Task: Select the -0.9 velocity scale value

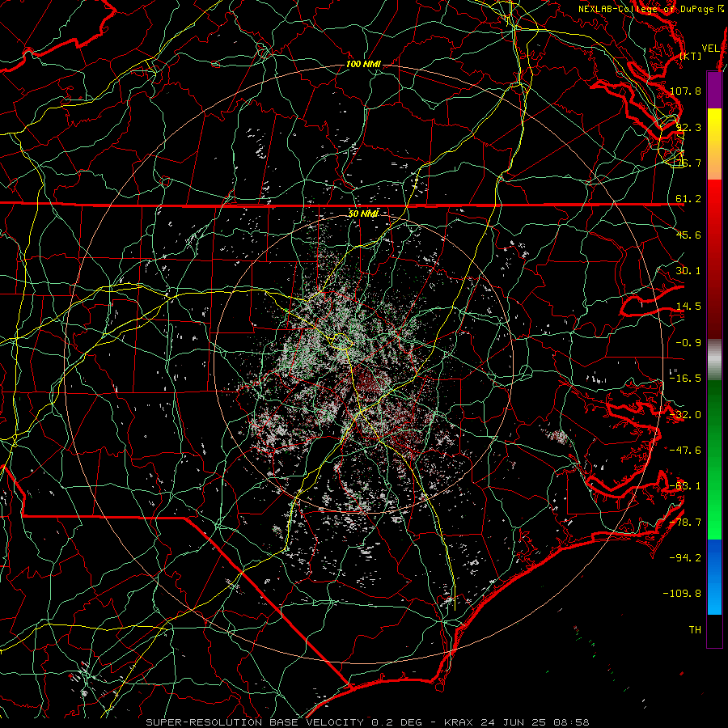Action: 688,343
